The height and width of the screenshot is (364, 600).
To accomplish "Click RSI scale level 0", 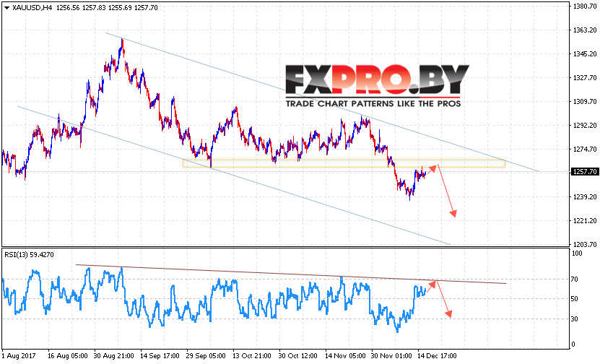I will (573, 344).
